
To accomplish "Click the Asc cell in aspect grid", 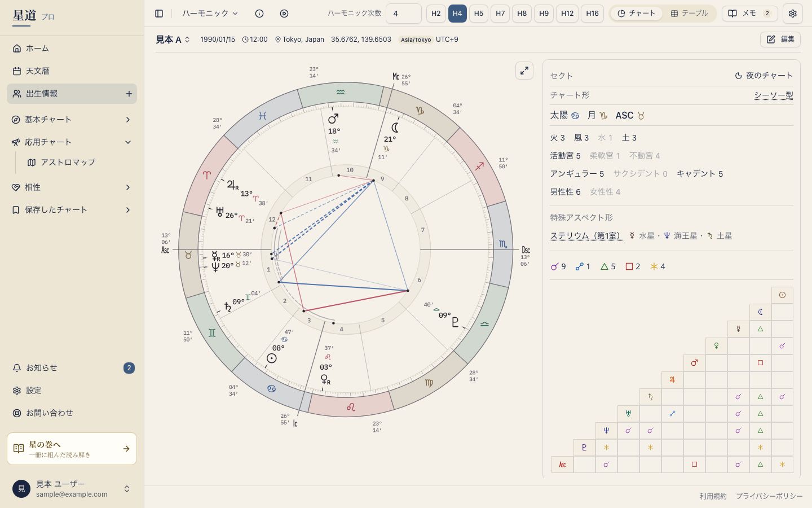I will click(562, 465).
